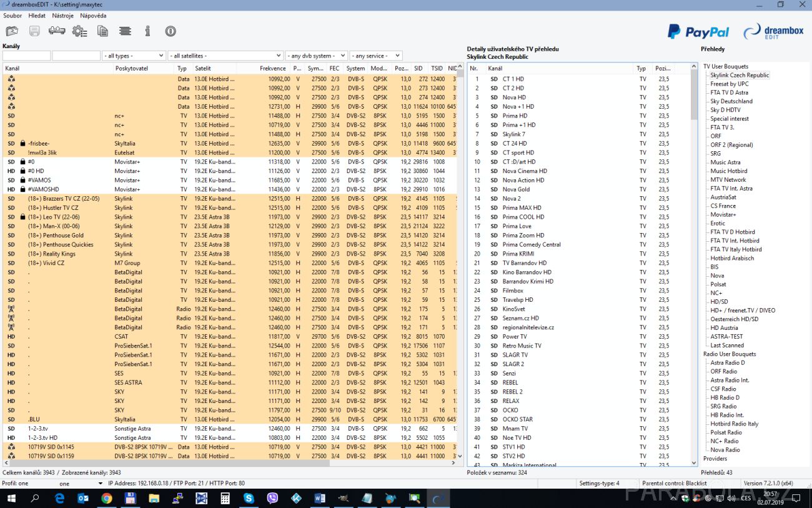This screenshot has width=812, height=508.
Task: Click the first channel search input field
Action: coord(26,56)
